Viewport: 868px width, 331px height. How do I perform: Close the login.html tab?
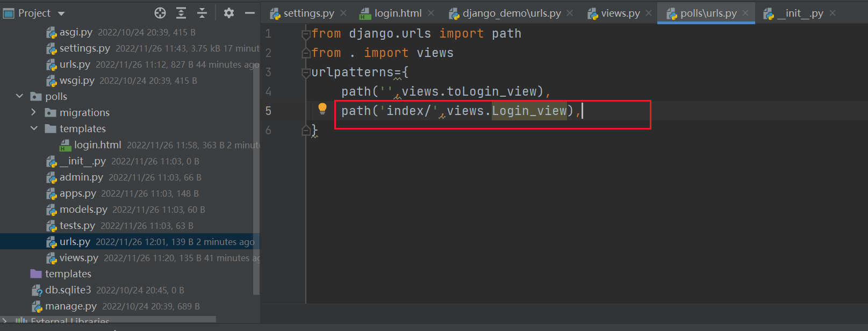432,13
